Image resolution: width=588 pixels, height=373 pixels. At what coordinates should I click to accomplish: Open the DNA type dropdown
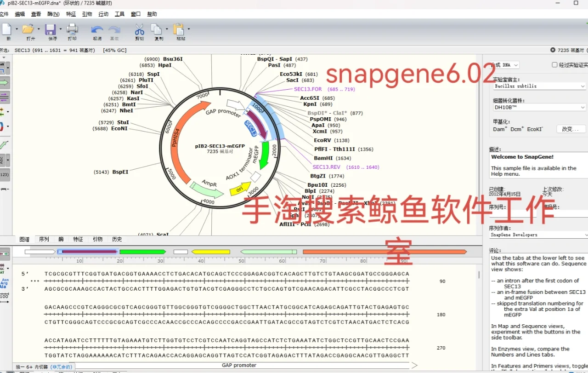click(x=504, y=65)
